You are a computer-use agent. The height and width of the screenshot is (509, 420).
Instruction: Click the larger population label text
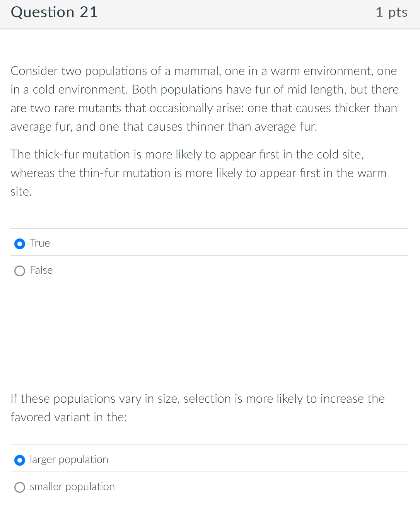pyautogui.click(x=69, y=460)
